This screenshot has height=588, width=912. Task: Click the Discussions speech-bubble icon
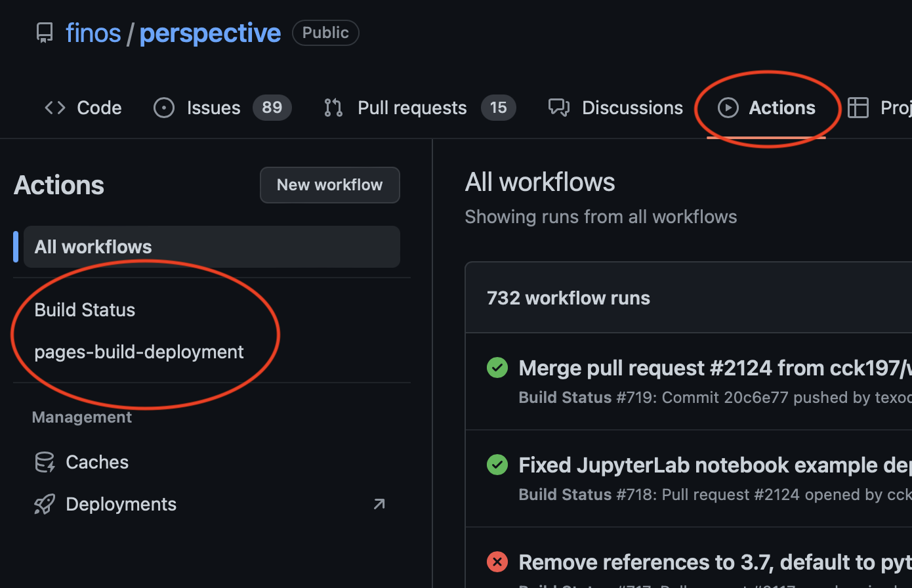coord(559,108)
